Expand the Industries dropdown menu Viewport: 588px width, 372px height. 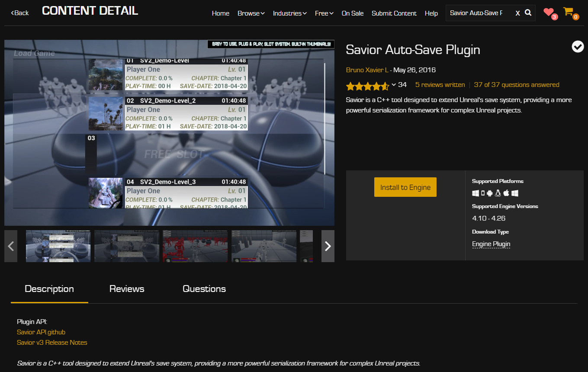coord(289,13)
